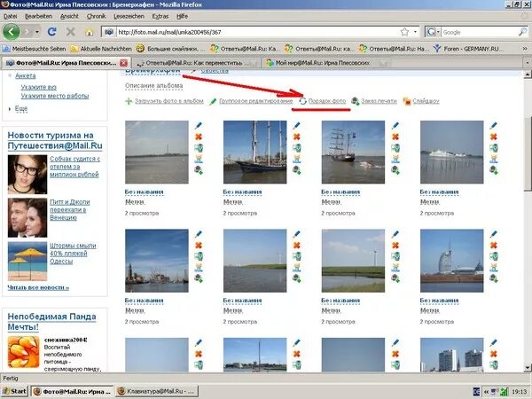Click in the URL address field
This screenshot has height=399, width=532.
pyautogui.click(x=258, y=32)
